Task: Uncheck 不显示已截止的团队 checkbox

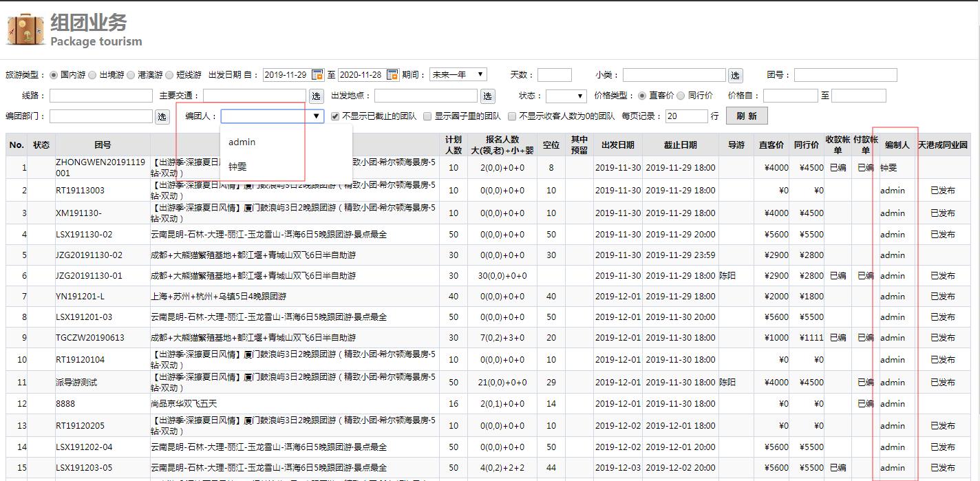Action: click(336, 116)
